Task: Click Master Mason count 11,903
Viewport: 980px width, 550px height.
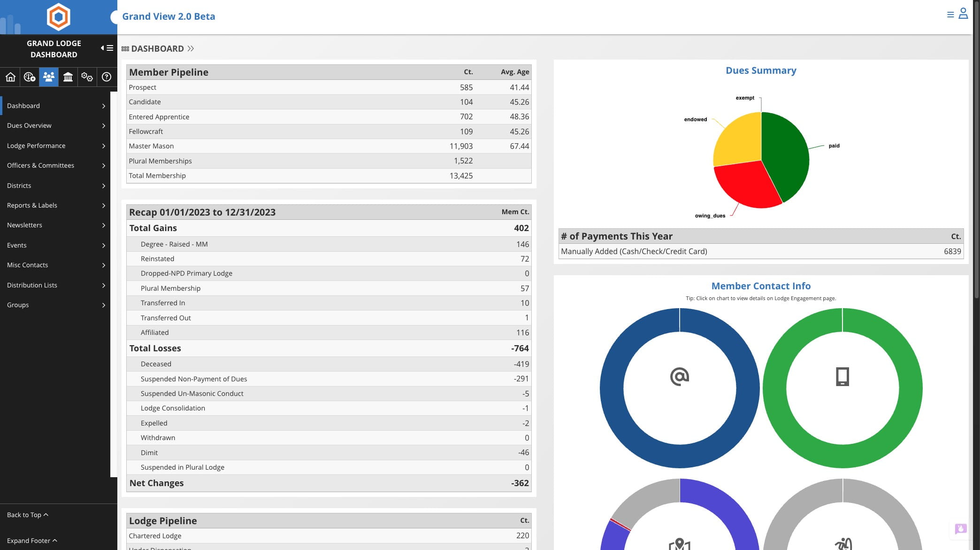Action: coord(461,146)
